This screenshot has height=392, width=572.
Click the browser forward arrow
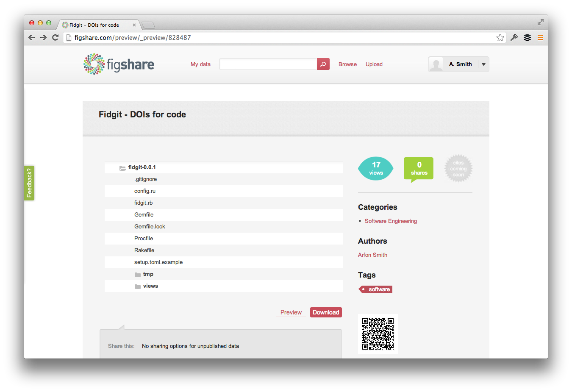click(x=43, y=37)
